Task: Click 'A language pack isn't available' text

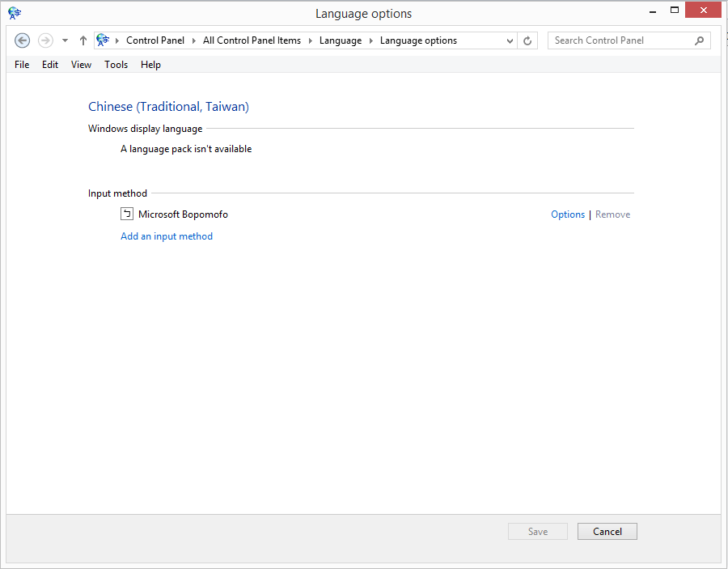Action: pos(186,149)
